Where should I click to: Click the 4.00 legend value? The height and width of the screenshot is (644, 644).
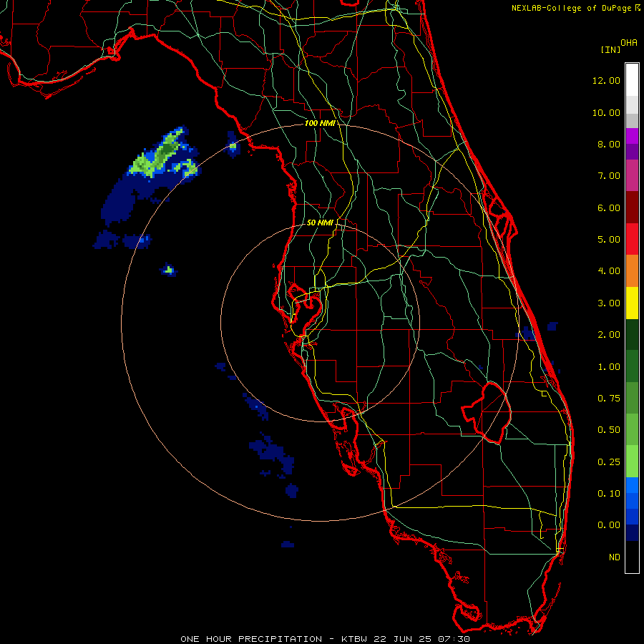click(x=609, y=271)
